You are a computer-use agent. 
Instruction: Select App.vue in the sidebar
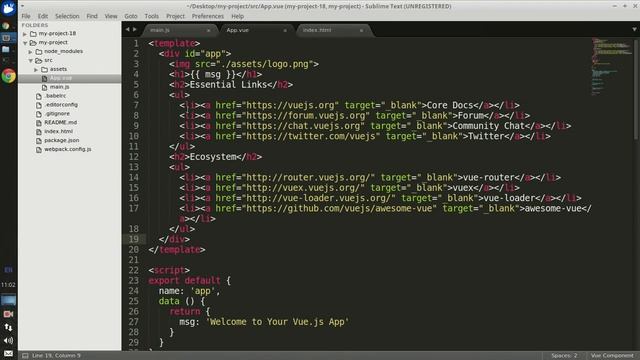click(69, 78)
